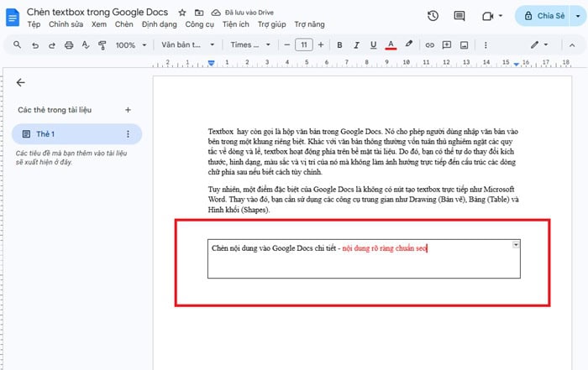Open the Google Docs home icon
The height and width of the screenshot is (370, 588).
pyautogui.click(x=13, y=18)
